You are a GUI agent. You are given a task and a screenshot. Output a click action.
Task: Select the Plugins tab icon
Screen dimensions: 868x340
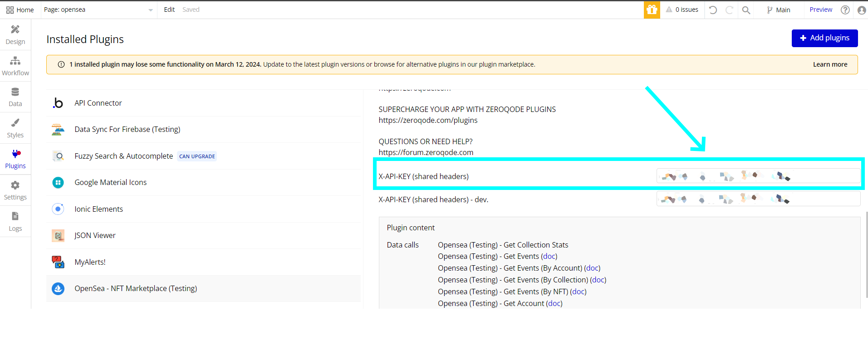[16, 154]
